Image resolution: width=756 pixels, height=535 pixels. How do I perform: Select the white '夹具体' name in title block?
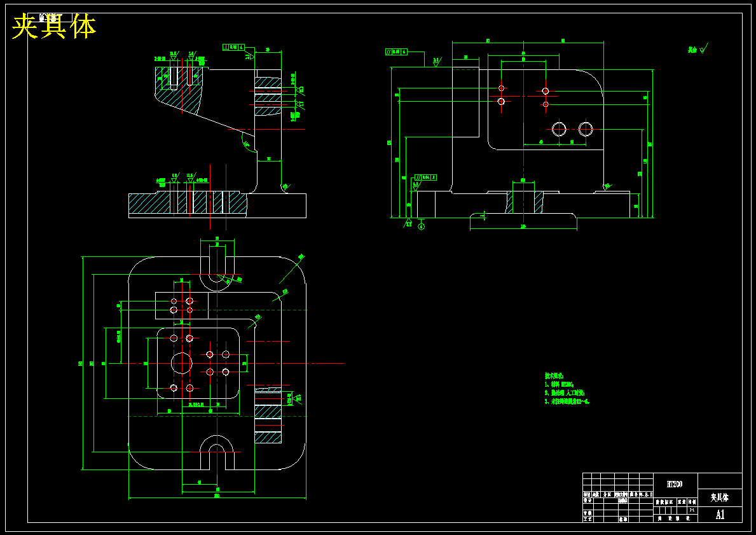pyautogui.click(x=720, y=497)
